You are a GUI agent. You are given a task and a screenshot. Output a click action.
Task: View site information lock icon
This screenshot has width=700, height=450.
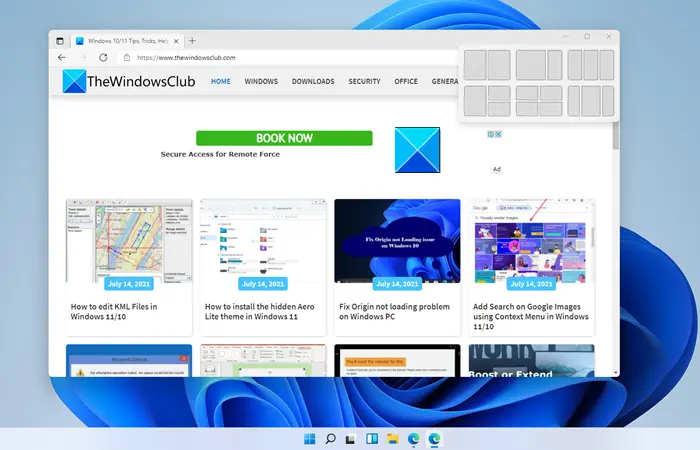(x=127, y=58)
